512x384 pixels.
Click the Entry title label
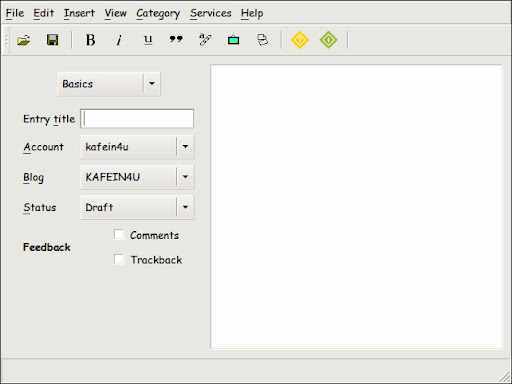49,119
